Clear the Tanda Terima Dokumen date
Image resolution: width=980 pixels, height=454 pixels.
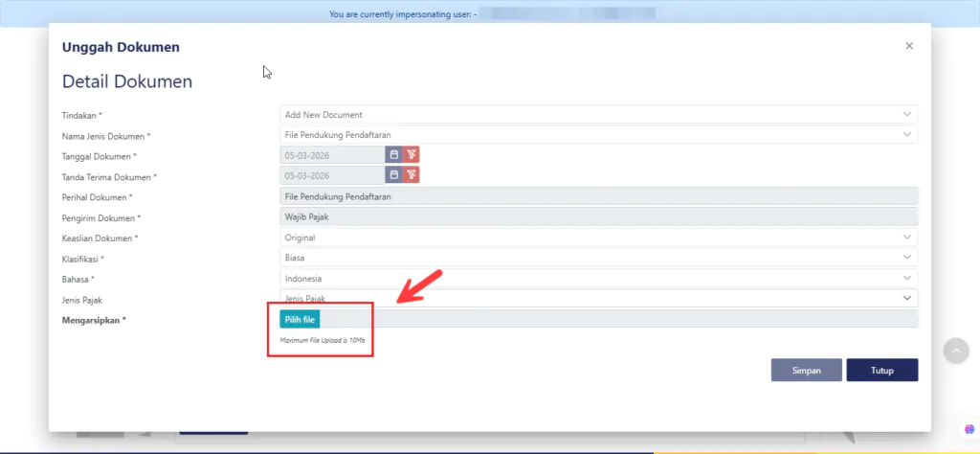pos(411,174)
